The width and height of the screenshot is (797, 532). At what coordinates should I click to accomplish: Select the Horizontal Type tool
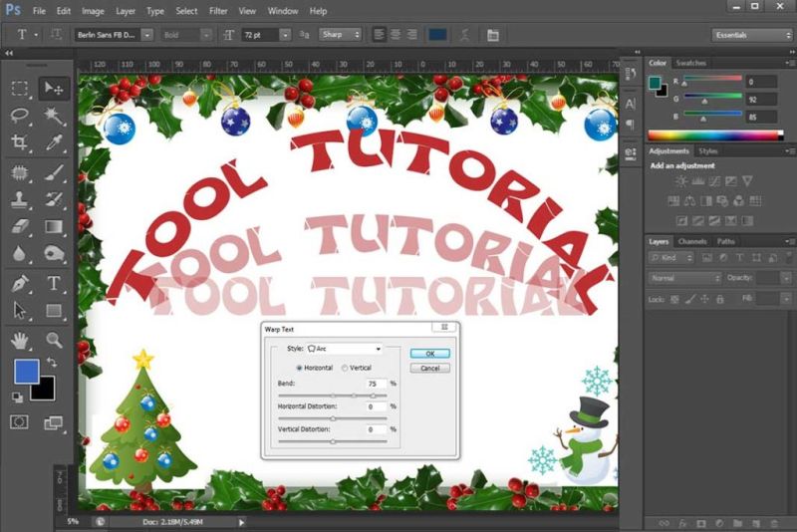click(54, 283)
